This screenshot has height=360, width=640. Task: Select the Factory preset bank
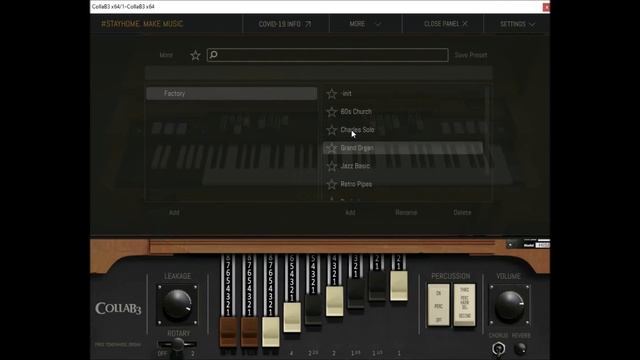point(231,93)
